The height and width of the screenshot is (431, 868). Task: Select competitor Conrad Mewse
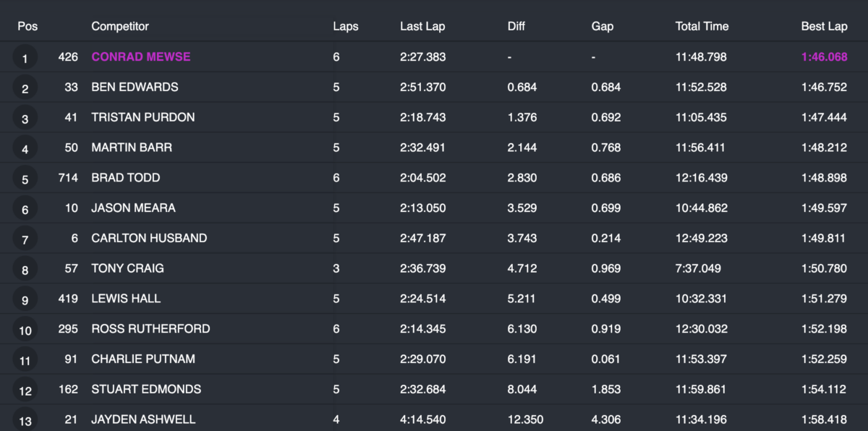141,57
